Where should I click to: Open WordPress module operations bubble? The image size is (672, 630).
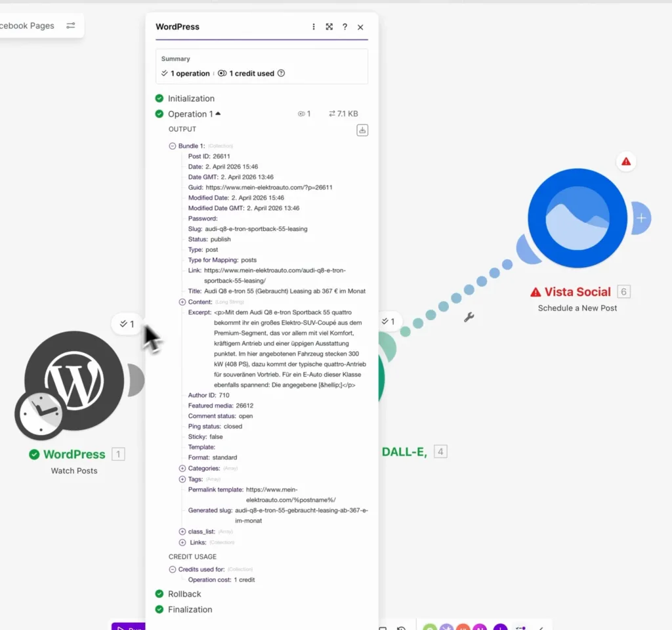127,324
